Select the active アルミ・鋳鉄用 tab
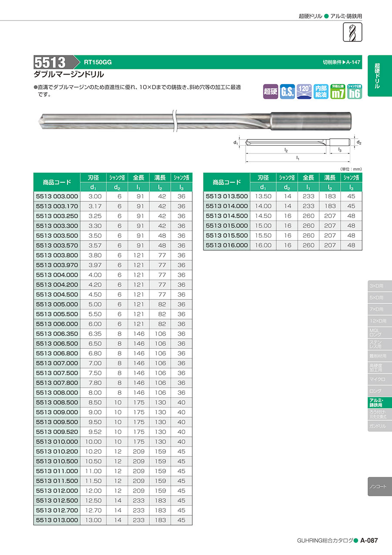Viewport: 392px width, 555px height. pyautogui.click(x=378, y=403)
